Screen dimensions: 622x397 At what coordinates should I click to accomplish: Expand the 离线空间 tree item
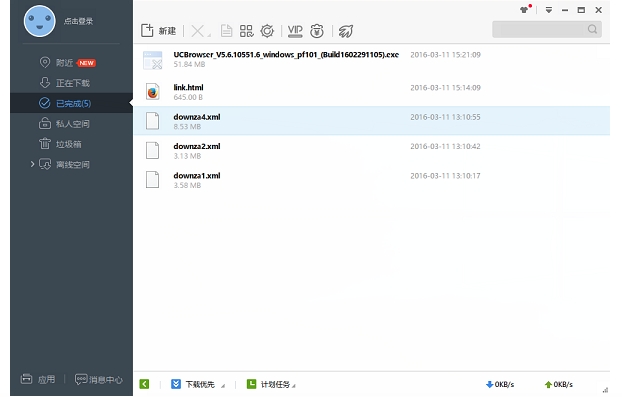point(33,164)
